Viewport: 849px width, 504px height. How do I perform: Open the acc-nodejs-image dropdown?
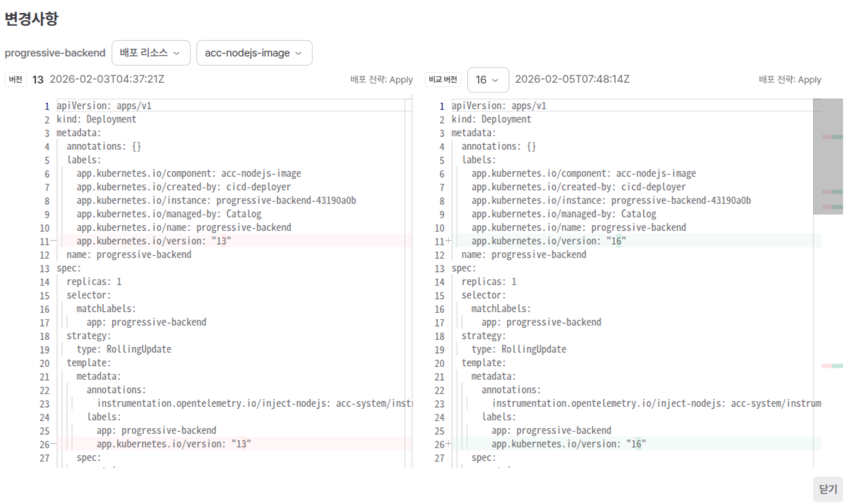click(254, 53)
